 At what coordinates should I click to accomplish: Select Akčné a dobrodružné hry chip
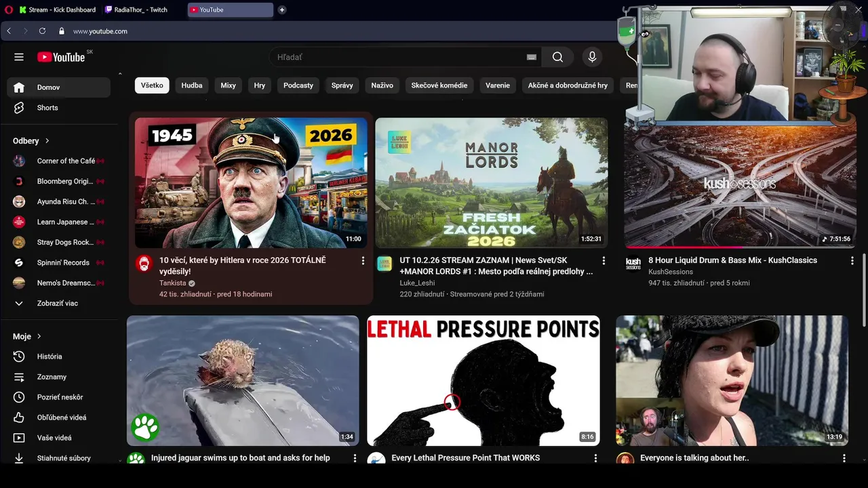(x=568, y=85)
